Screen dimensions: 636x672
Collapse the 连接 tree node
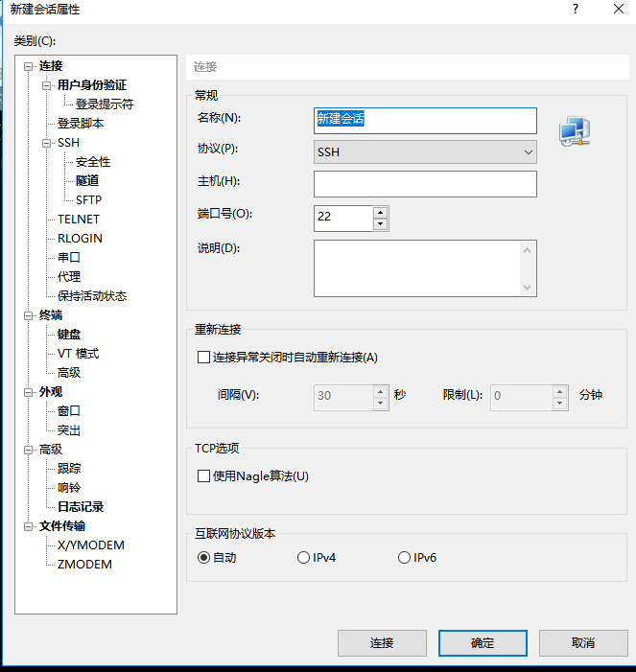click(x=29, y=66)
